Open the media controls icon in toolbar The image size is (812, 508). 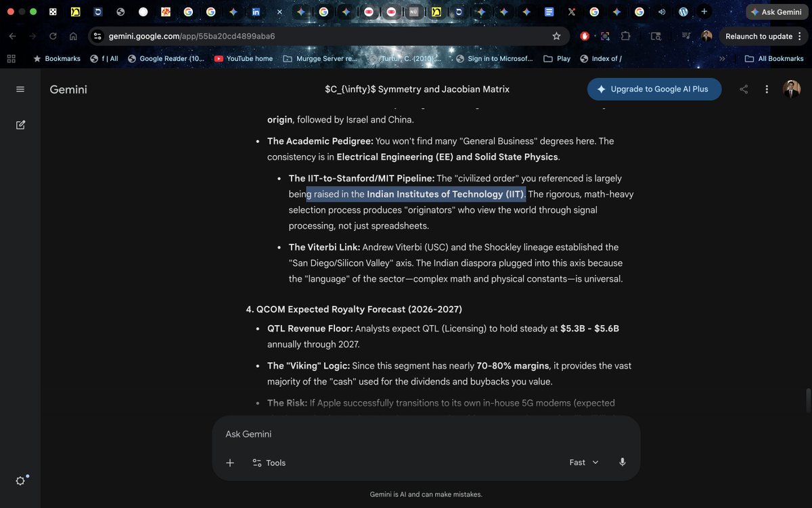(x=686, y=36)
